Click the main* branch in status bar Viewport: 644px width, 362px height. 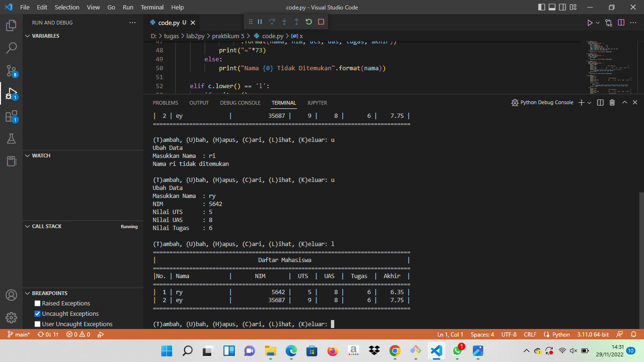pos(18,334)
